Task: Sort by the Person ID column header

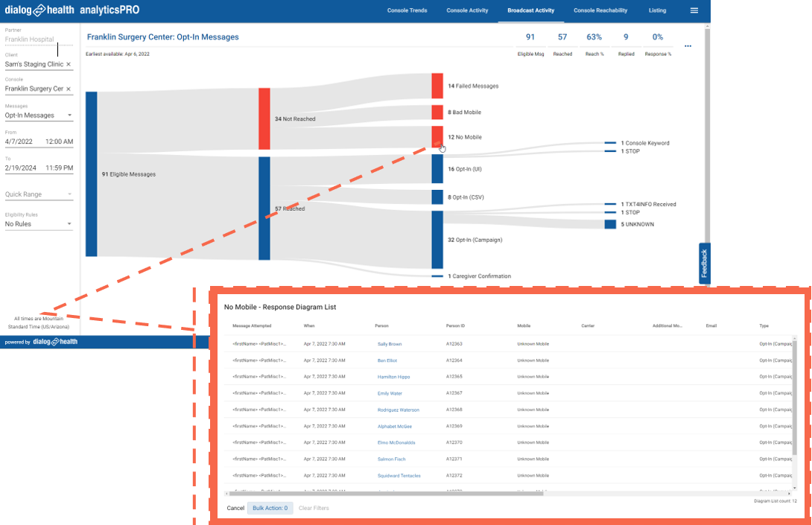Action: tap(455, 325)
